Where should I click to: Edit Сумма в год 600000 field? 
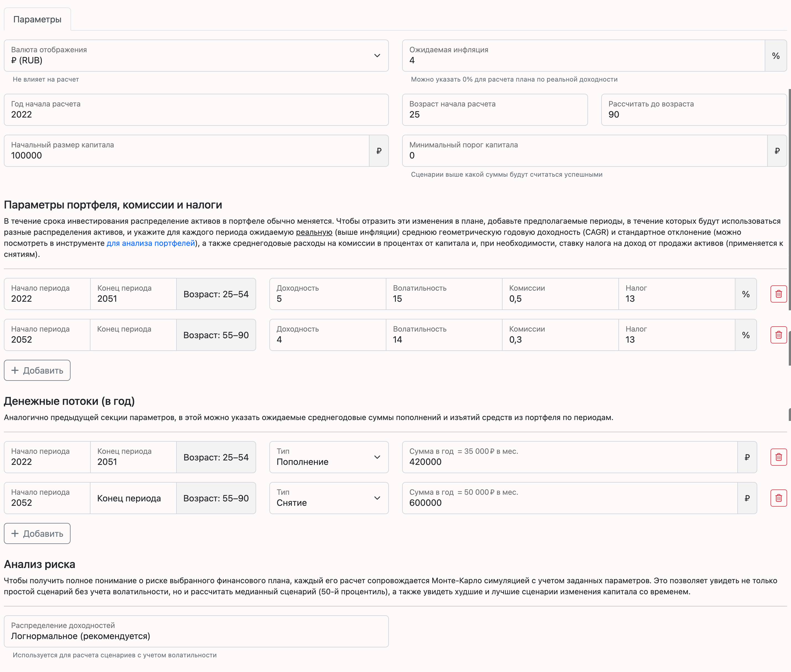570,498
